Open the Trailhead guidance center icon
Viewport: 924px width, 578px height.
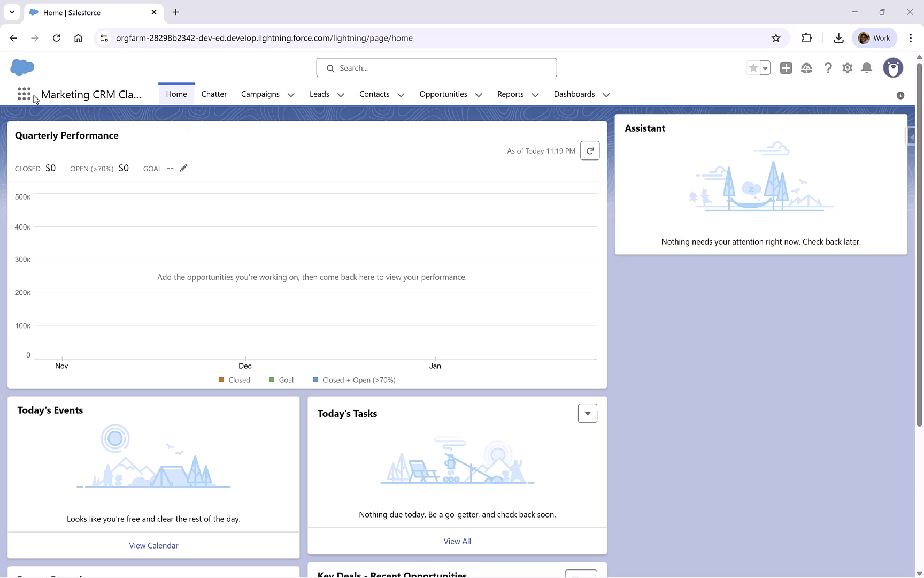(x=807, y=68)
